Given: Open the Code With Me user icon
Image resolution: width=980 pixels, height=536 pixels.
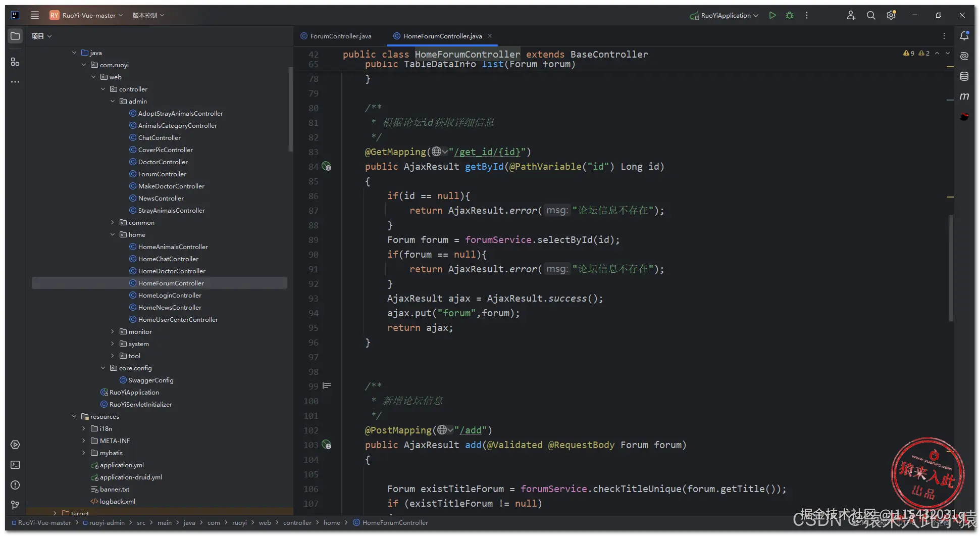Looking at the screenshot, I should pyautogui.click(x=851, y=15).
